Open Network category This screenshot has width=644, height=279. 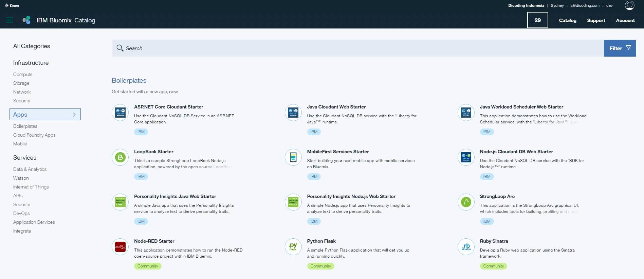coord(22,92)
